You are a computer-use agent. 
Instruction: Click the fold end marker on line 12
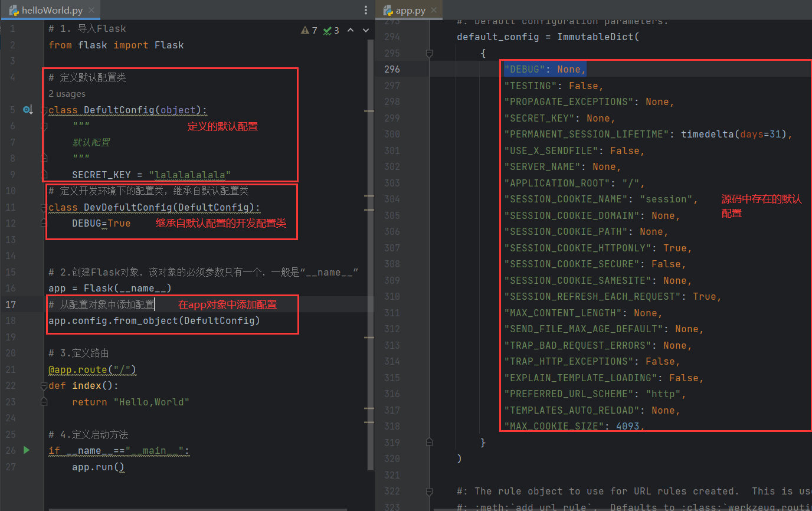[x=44, y=223]
